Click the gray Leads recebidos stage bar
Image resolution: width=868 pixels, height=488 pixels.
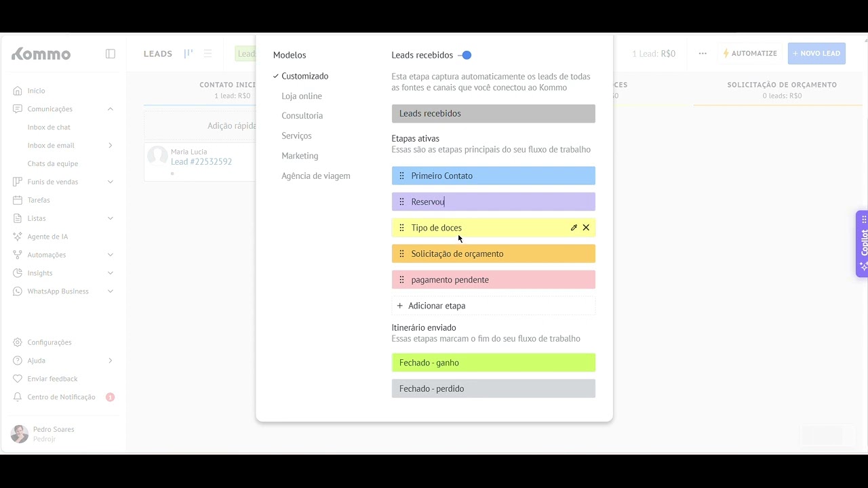494,113
